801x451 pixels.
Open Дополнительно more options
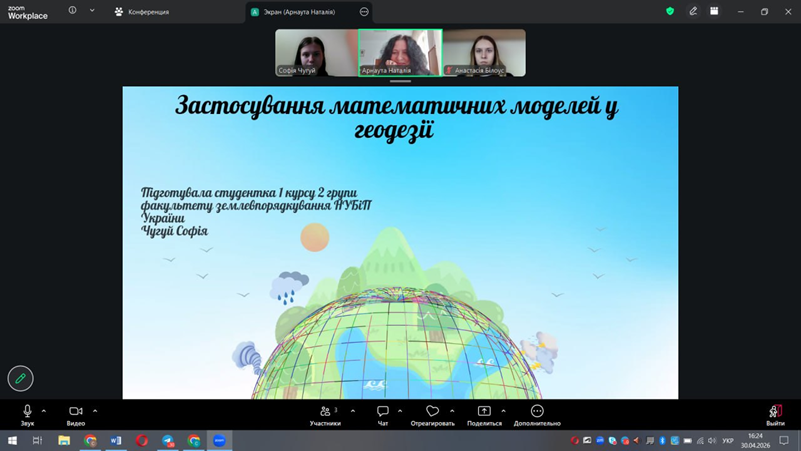(x=537, y=415)
